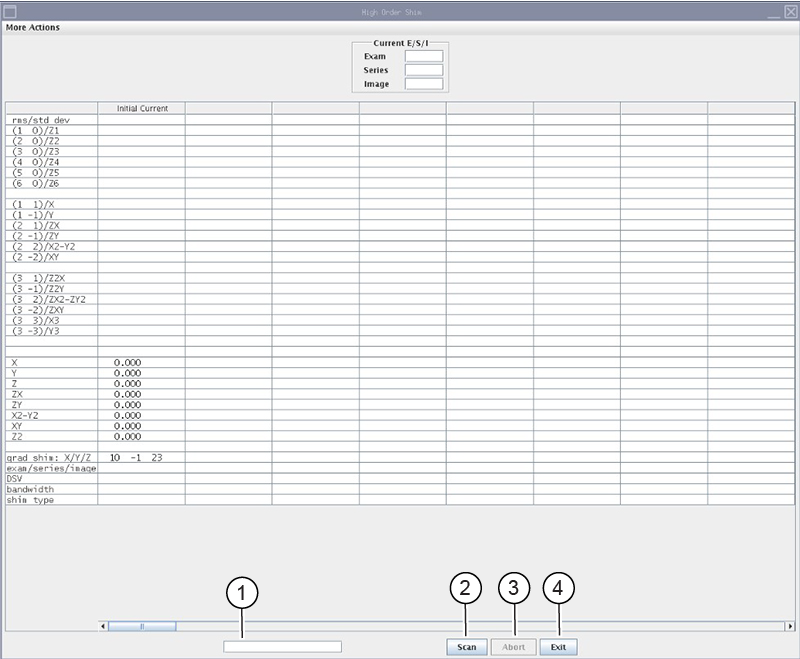The image size is (800, 659).
Task: Click the shim type row label
Action: (51, 500)
